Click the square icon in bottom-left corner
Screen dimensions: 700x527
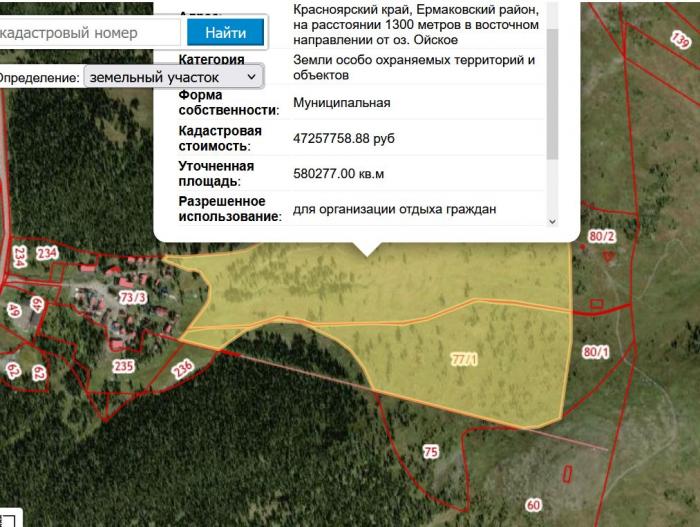[x=4, y=519]
